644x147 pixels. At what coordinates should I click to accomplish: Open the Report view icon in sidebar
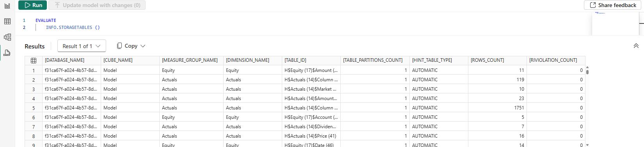[x=7, y=6]
